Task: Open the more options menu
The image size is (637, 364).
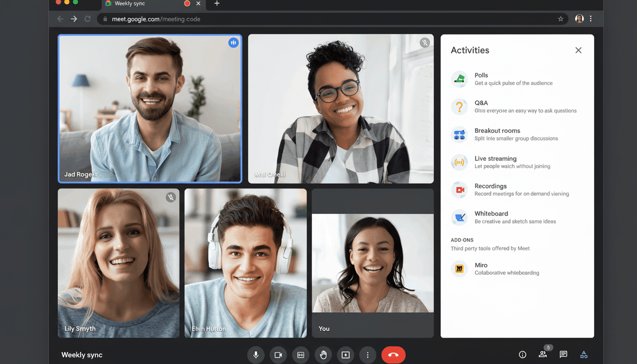Action: (x=368, y=355)
